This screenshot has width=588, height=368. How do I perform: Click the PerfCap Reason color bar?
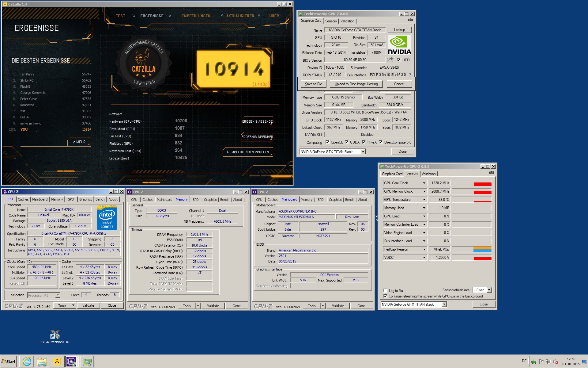click(x=482, y=249)
